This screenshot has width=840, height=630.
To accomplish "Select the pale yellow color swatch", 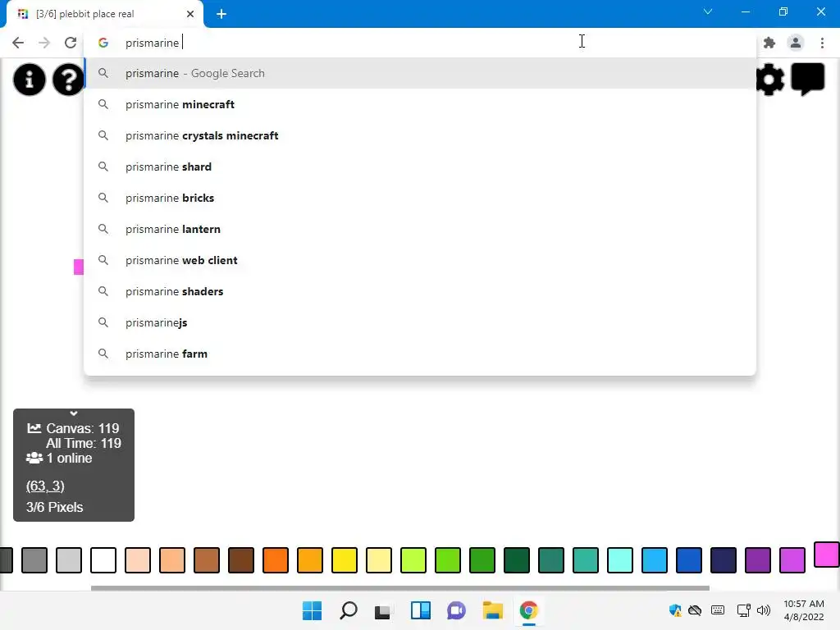I will click(x=379, y=560).
